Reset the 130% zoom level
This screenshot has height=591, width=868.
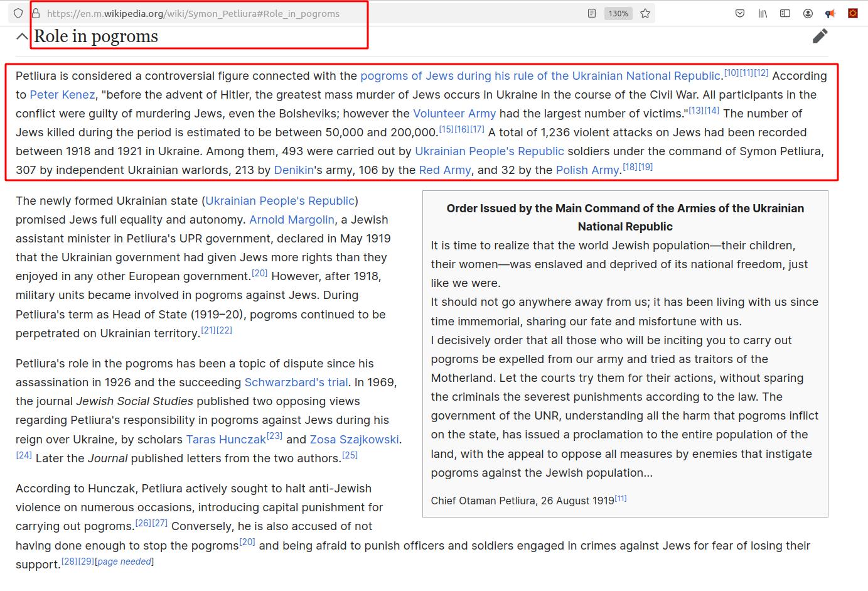618,13
